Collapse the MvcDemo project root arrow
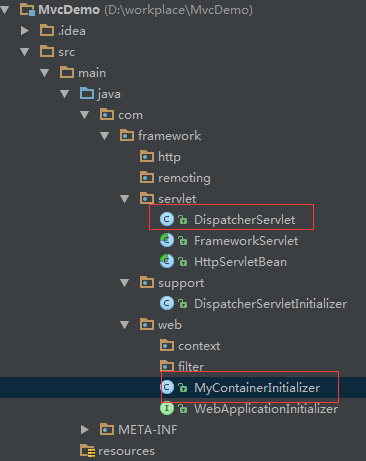 point(4,10)
